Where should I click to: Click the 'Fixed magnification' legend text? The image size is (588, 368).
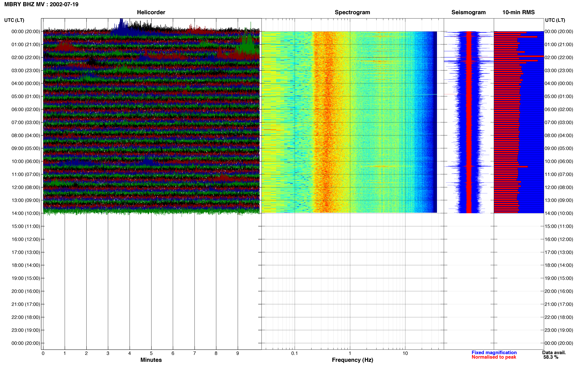[494, 353]
